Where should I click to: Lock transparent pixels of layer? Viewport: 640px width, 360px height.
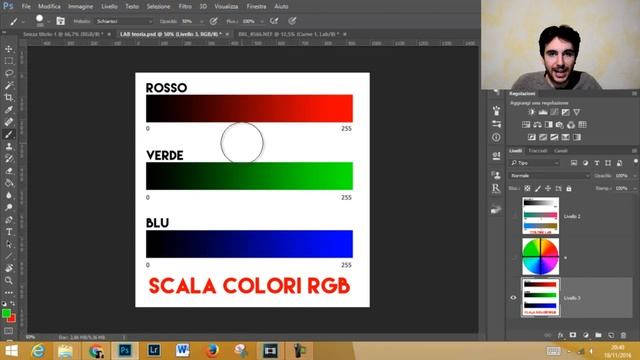click(527, 188)
